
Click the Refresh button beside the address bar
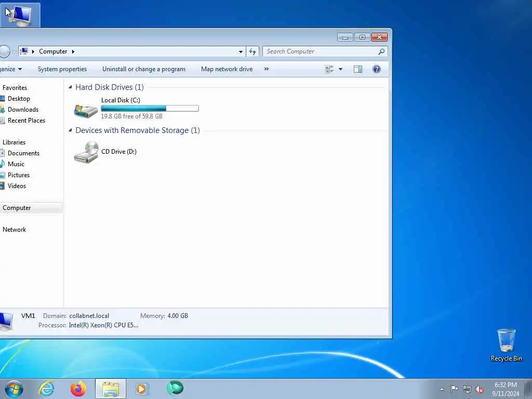click(x=252, y=51)
